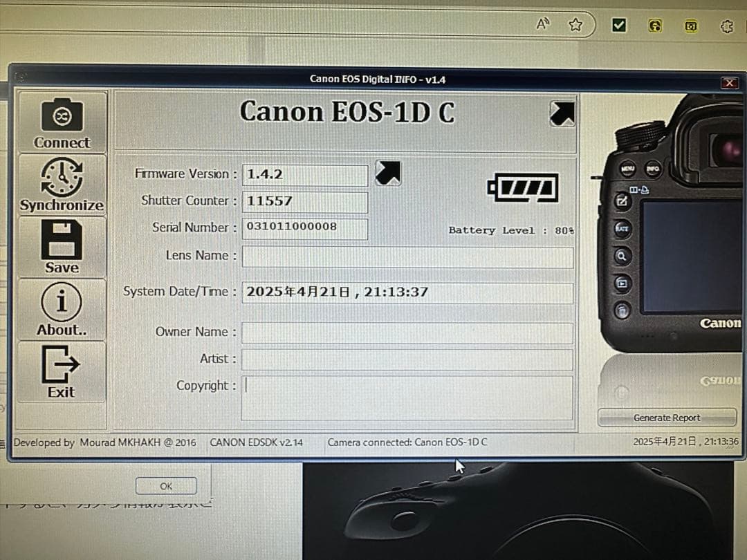The height and width of the screenshot is (560, 747).
Task: Click inside the Owner Name field
Action: tap(408, 333)
